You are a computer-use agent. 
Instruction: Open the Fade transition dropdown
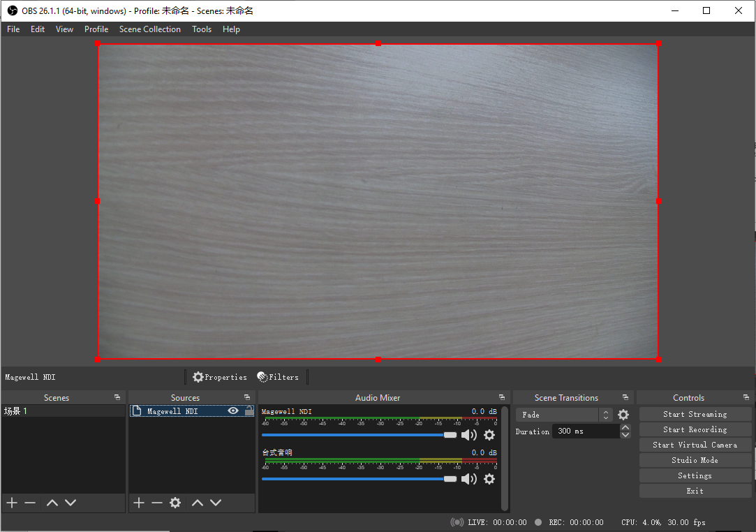(x=606, y=414)
